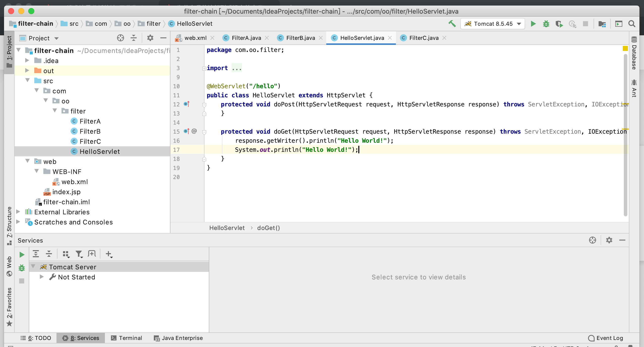644x347 pixels.
Task: Toggle Ant tool window on right
Action: [x=634, y=88]
